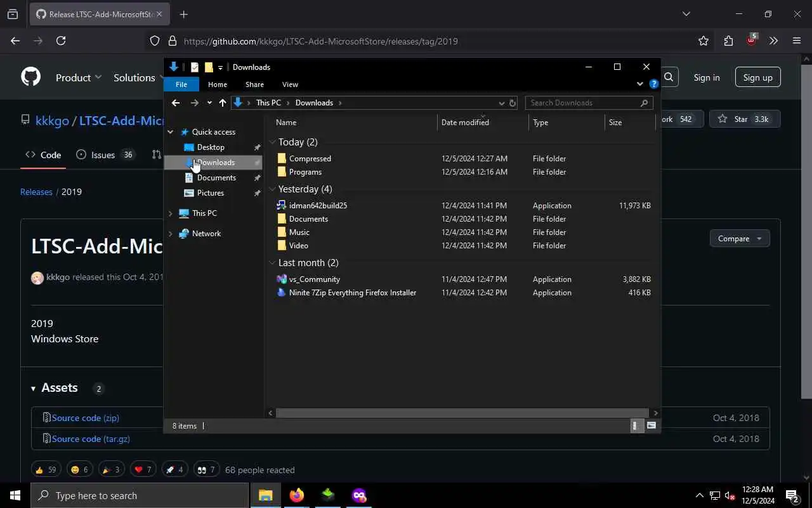Open Firefox from Windows taskbar
Viewport: 812px width, 508px height.
tap(297, 495)
